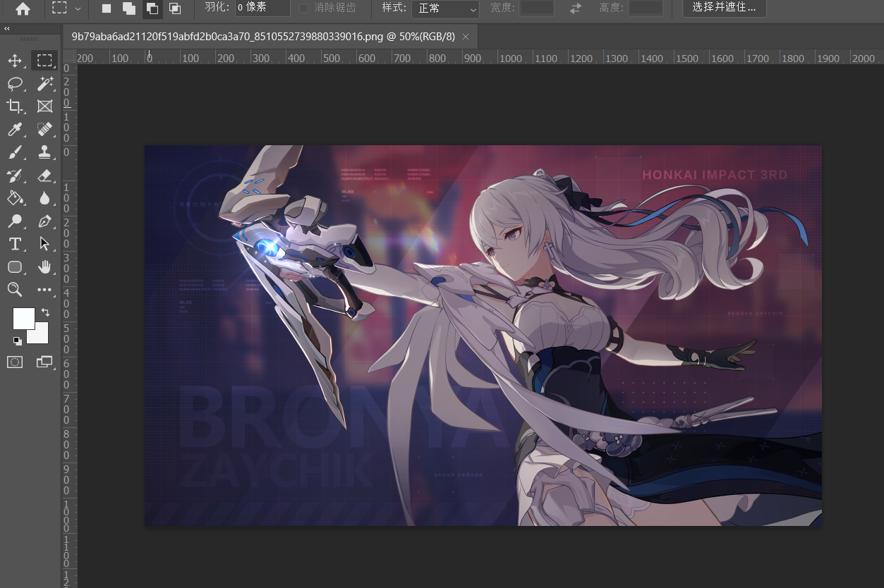884x588 pixels.
Task: Choose the New Selection mode
Action: 107,8
